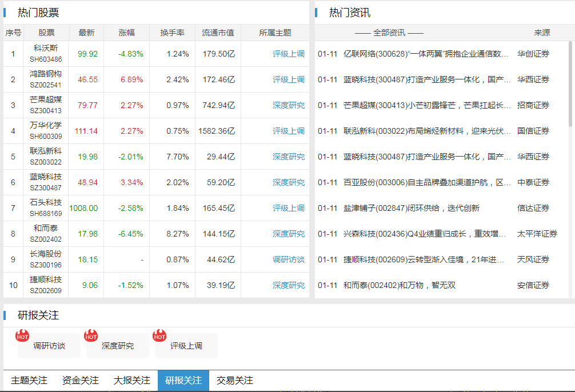Viewport: 575px width, 392px height.
Task: Open the 评级上调 hot topic button
Action: click(186, 346)
